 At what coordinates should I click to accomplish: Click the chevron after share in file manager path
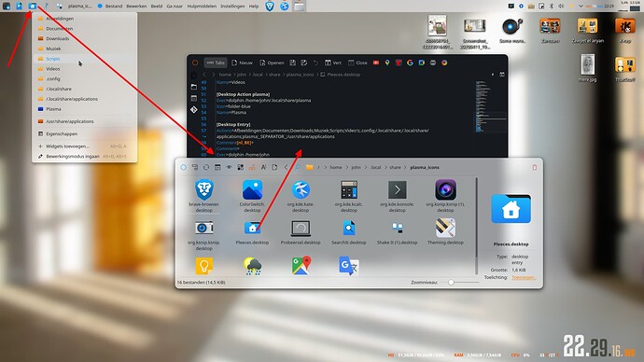click(405, 167)
